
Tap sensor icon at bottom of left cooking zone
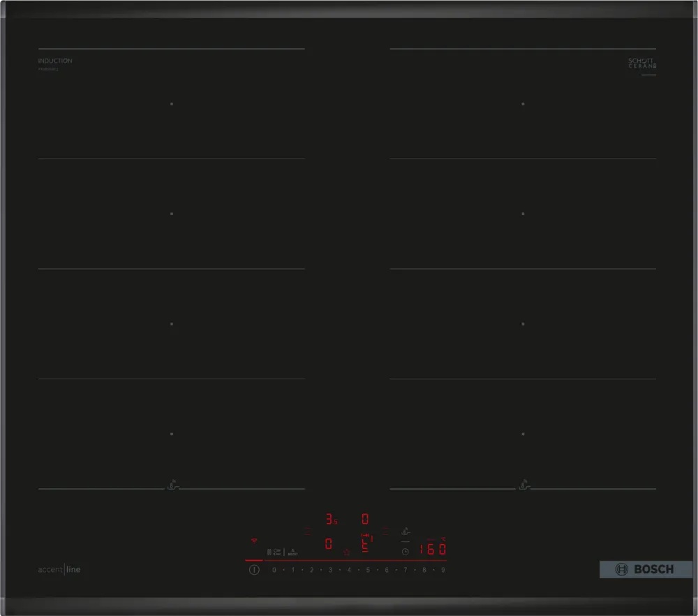[173, 485]
